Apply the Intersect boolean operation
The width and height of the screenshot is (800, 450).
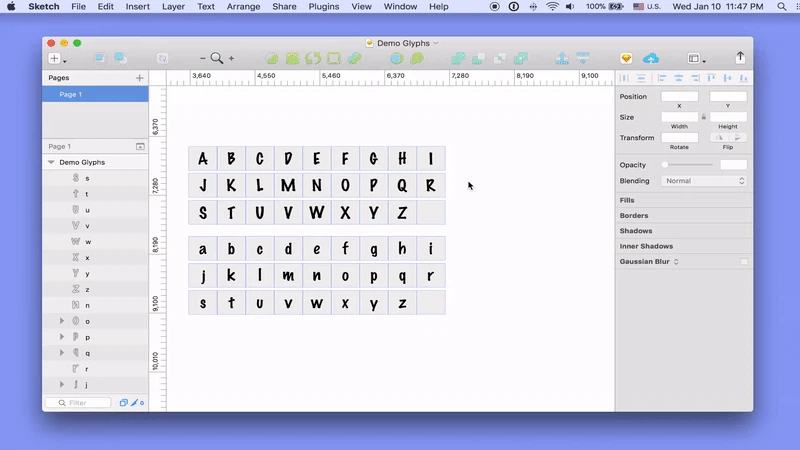click(x=499, y=58)
